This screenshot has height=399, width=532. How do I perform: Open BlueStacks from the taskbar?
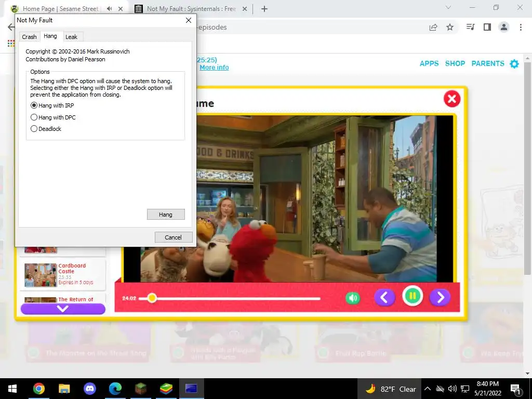point(166,389)
